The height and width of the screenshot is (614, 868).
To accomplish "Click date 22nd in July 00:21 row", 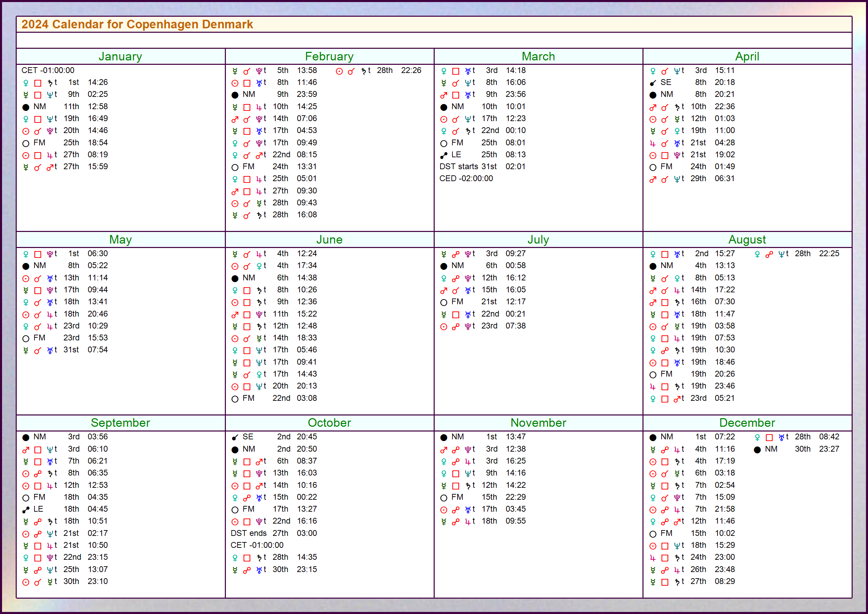I will pyautogui.click(x=490, y=314).
